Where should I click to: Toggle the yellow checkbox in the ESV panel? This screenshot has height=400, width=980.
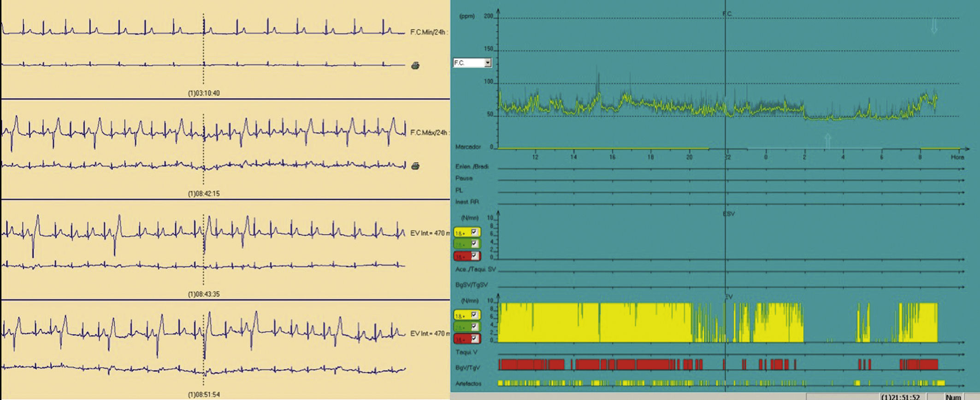coord(474,232)
